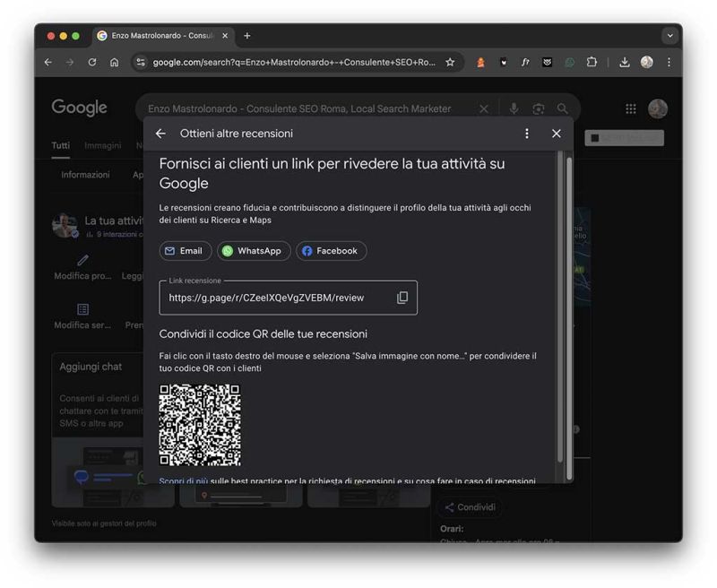The image size is (717, 588).
Task: Reload the page with the refresh icon
Action: point(92,63)
